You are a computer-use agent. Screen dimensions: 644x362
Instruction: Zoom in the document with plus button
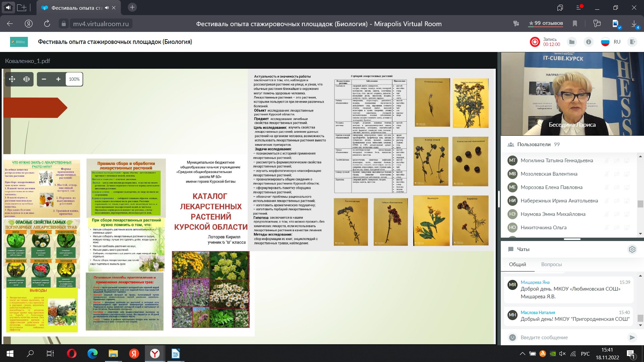(x=58, y=79)
